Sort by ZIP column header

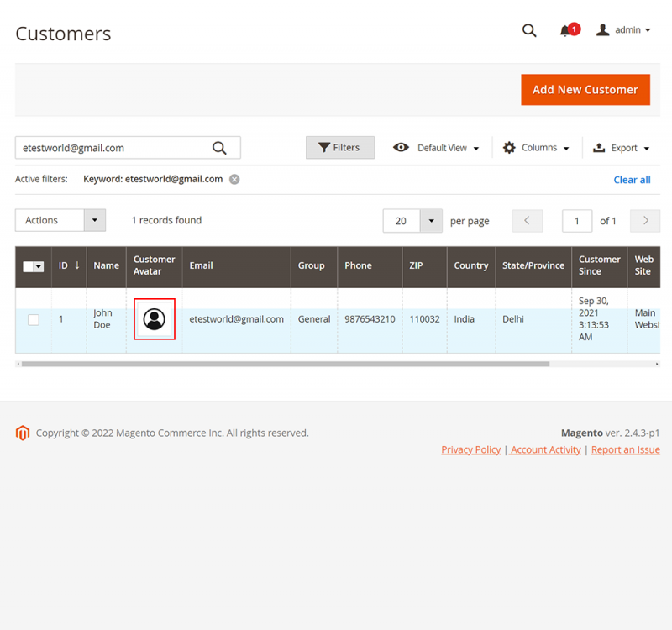pos(424,265)
